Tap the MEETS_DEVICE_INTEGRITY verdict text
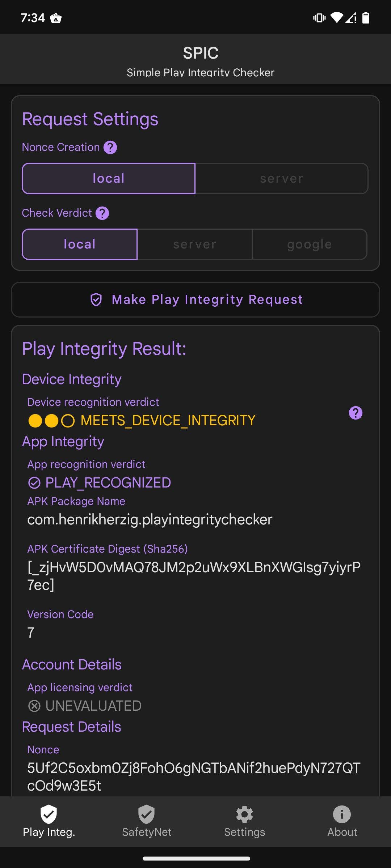 coord(168,421)
